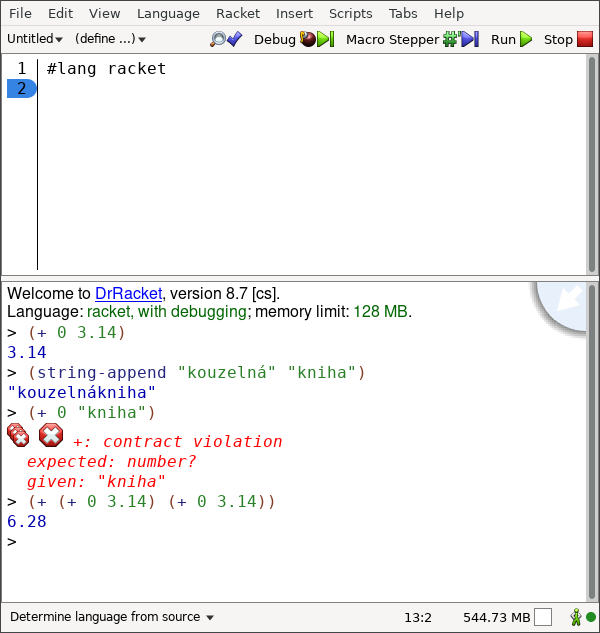The height and width of the screenshot is (633, 600).
Task: Open the File menu
Action: (x=20, y=13)
